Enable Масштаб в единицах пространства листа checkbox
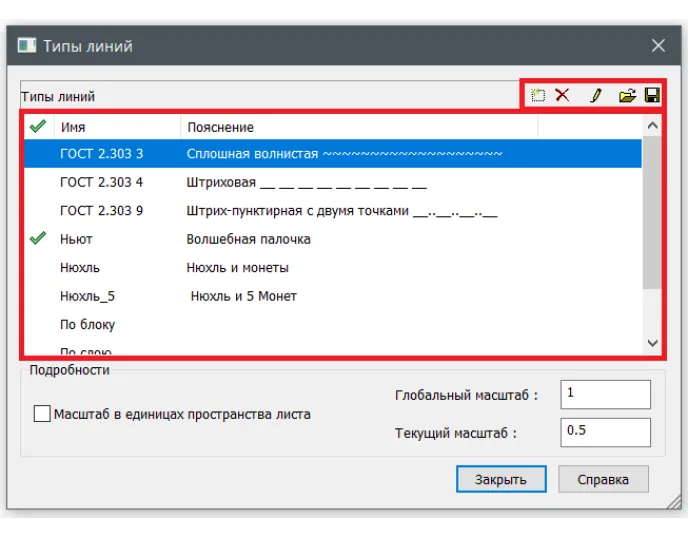The height and width of the screenshot is (537, 688). [42, 414]
